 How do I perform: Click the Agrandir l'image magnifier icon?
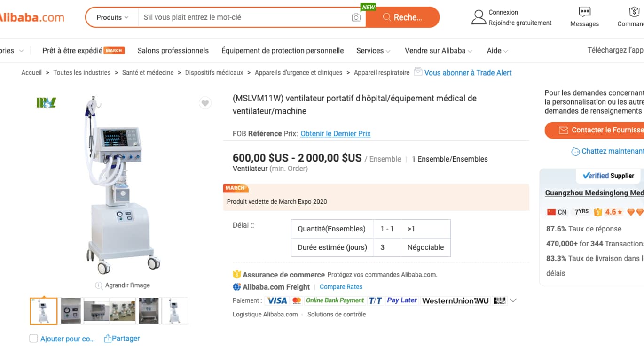pos(99,285)
